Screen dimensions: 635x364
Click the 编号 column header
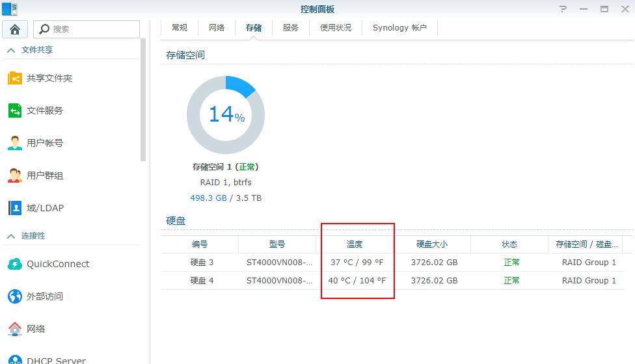(200, 244)
